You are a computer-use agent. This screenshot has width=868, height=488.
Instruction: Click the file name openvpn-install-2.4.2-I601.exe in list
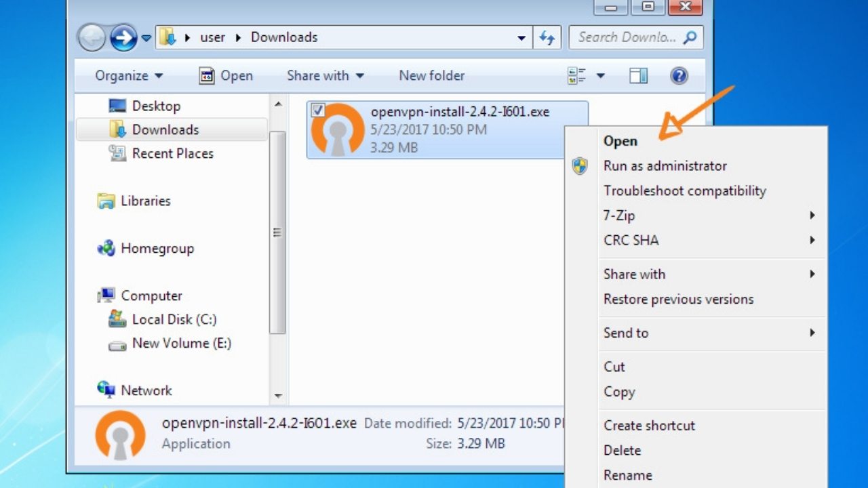pos(460,112)
